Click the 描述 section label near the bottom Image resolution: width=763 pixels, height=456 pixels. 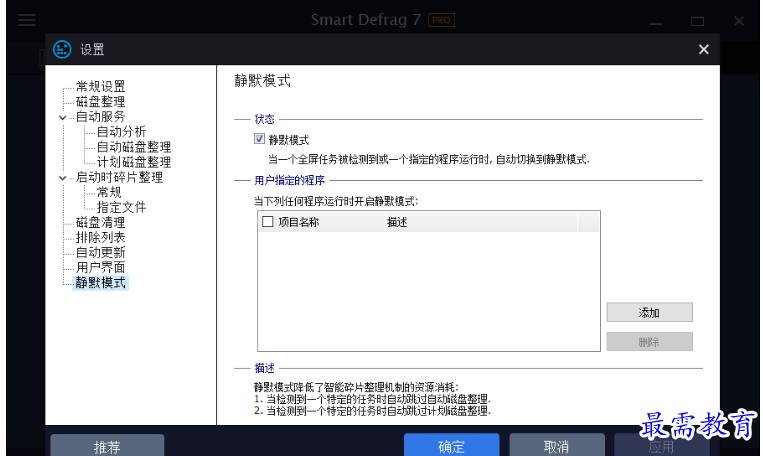(x=265, y=368)
